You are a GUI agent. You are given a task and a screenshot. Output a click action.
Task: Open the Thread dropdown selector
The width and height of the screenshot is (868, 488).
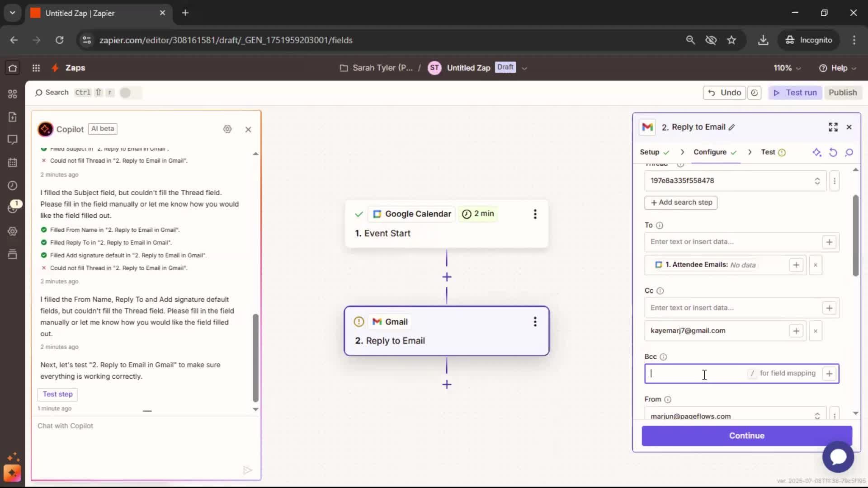[x=736, y=181]
